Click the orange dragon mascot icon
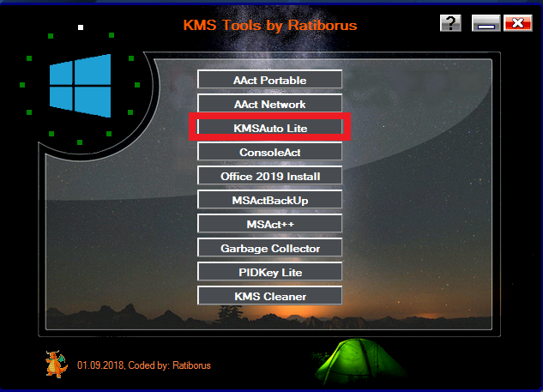Screen dimensions: 543x392 (x=56, y=364)
